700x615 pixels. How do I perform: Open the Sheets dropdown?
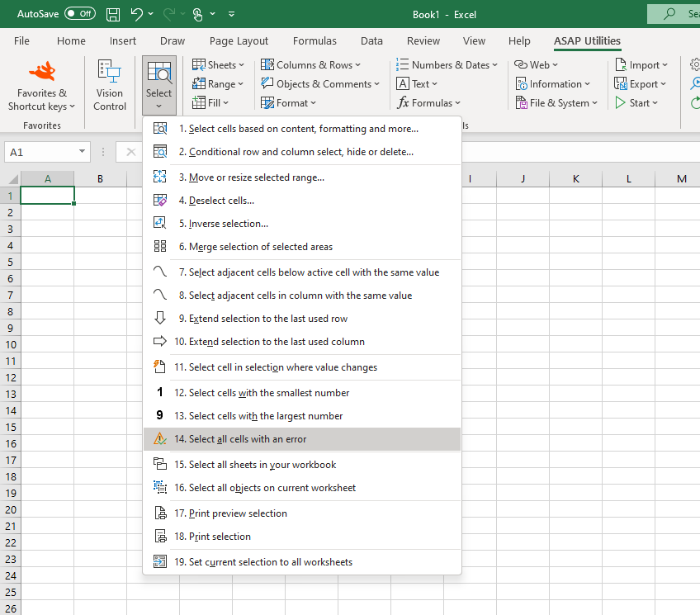[x=218, y=64]
